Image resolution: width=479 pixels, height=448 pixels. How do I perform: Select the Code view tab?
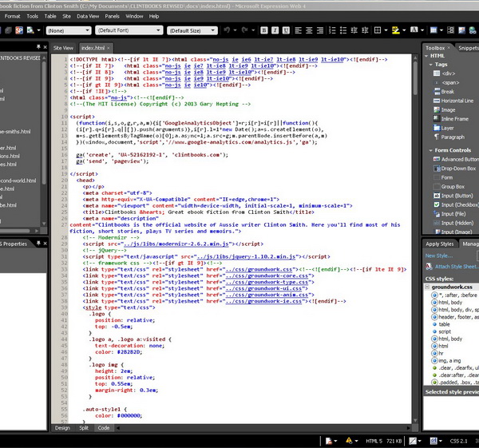[x=104, y=428]
